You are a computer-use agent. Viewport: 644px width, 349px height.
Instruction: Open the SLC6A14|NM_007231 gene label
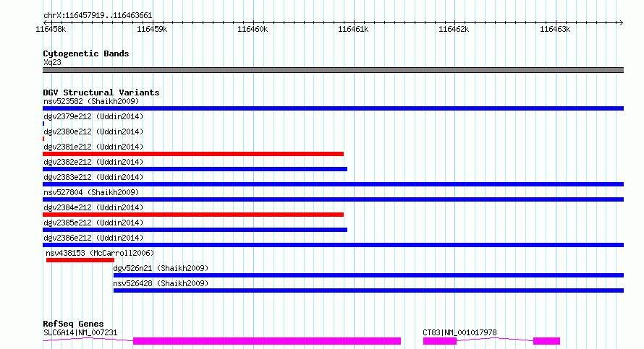pos(80,332)
